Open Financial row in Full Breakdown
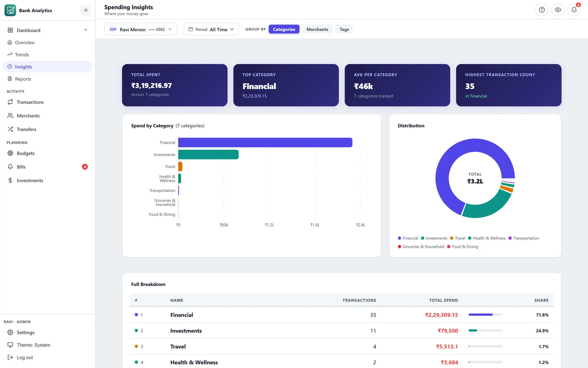 tap(342, 315)
